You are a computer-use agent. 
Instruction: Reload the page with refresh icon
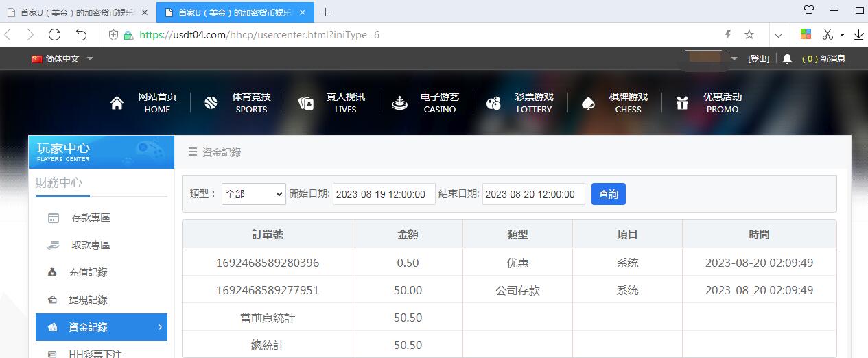click(55, 35)
